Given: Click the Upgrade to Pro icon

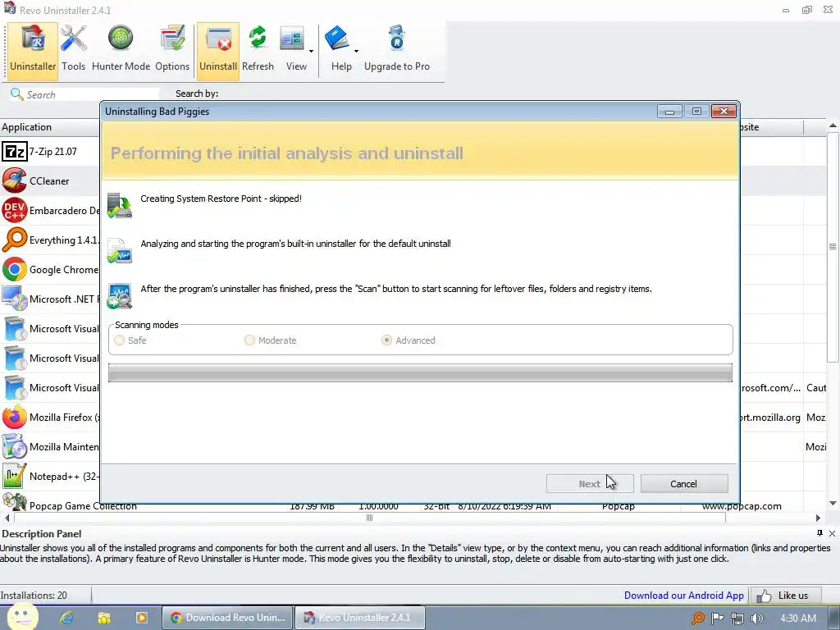Looking at the screenshot, I should point(397,49).
